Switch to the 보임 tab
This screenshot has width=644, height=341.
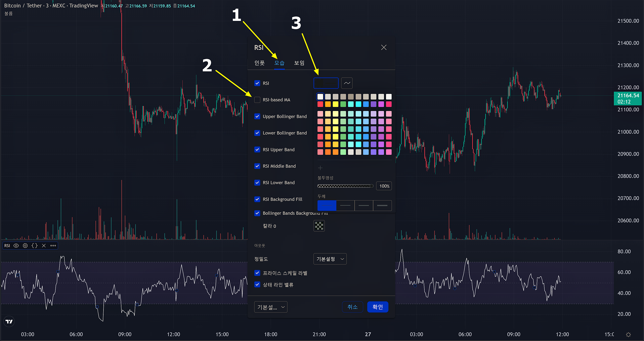[299, 63]
